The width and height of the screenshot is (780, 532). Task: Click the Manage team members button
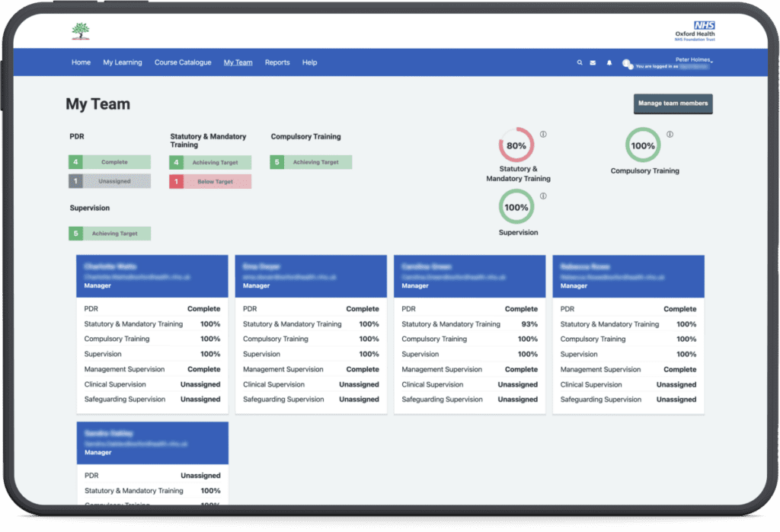point(673,104)
